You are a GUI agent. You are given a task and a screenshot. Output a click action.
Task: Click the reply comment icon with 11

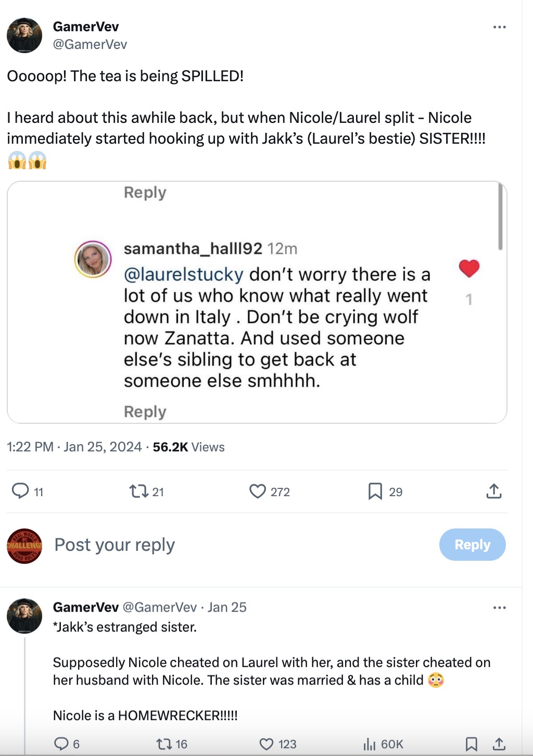click(21, 491)
